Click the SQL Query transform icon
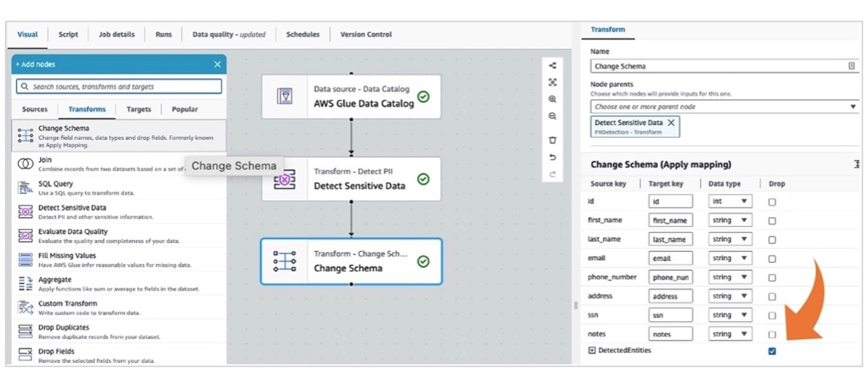 point(25,188)
